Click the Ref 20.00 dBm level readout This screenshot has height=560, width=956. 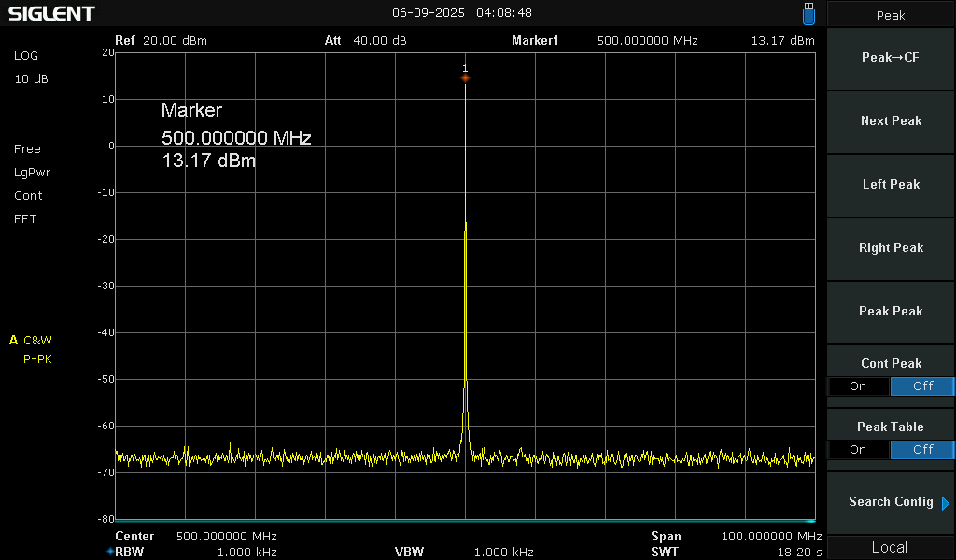(175, 41)
